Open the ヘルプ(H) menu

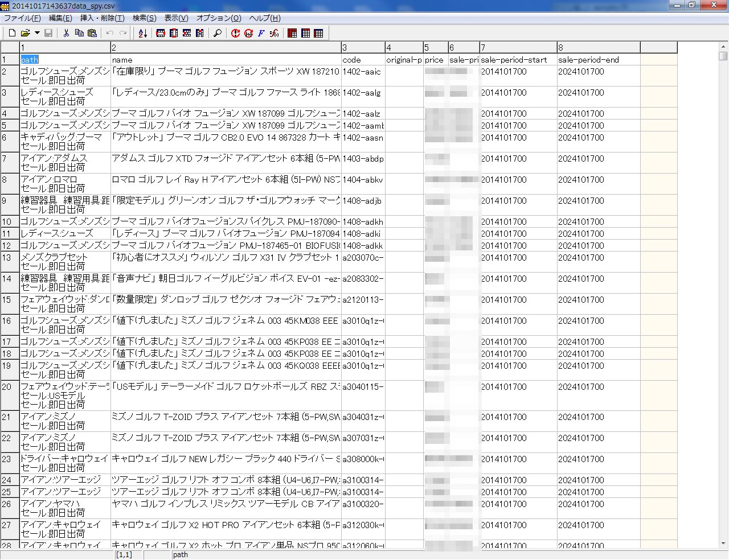[265, 18]
